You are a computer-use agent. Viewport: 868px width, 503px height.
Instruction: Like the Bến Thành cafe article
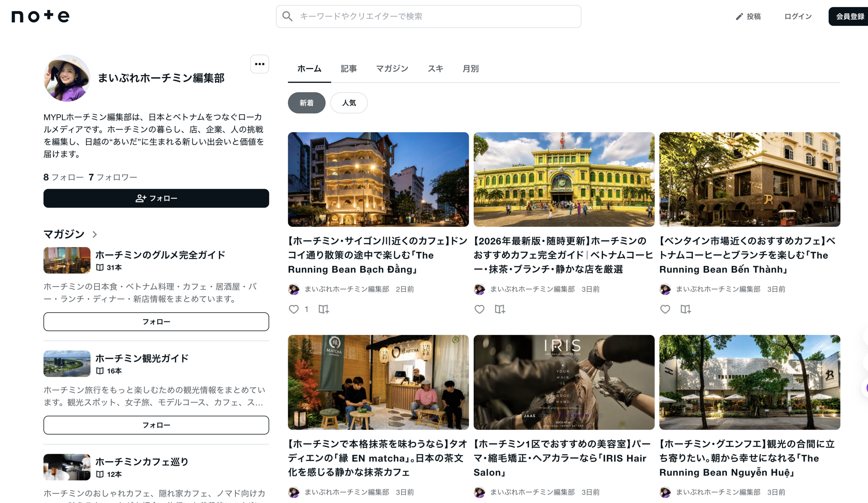(x=665, y=309)
